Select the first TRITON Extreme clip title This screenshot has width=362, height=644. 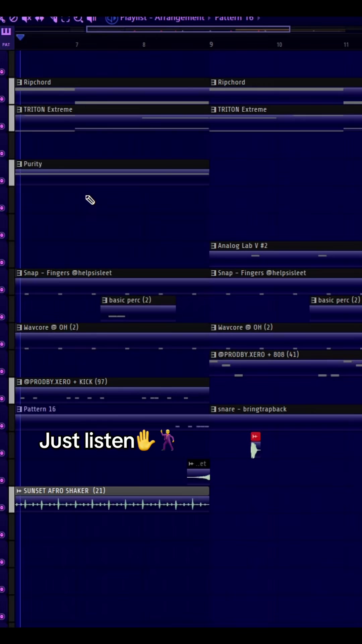(x=48, y=109)
